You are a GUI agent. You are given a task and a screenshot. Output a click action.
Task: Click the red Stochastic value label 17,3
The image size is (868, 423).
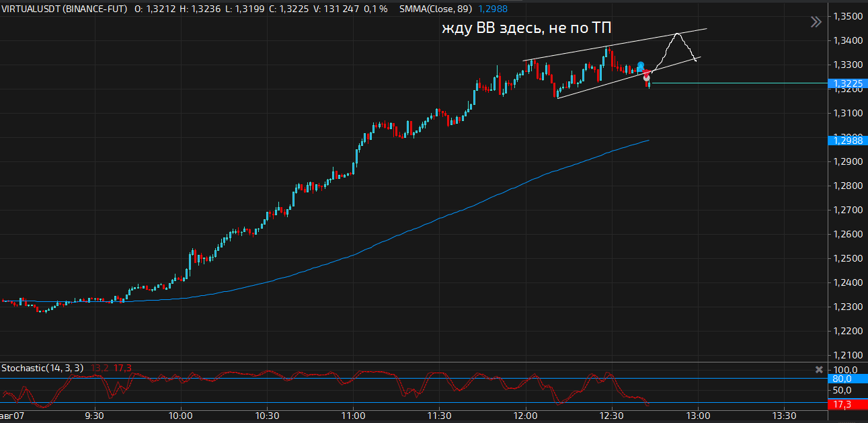point(845,404)
